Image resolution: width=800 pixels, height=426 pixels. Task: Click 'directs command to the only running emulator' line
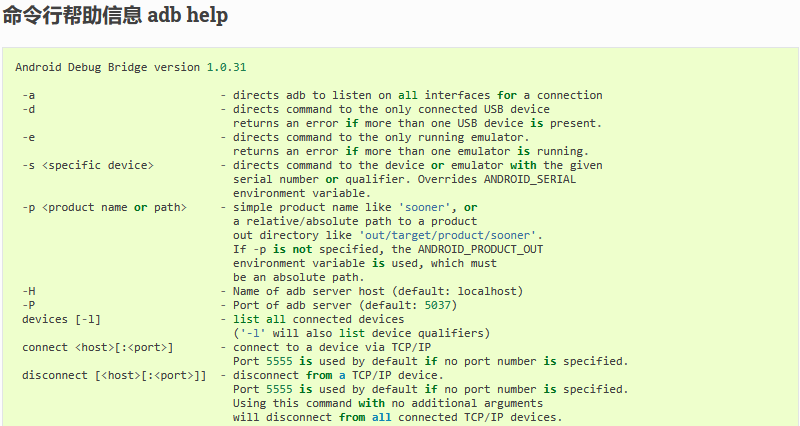click(x=381, y=137)
